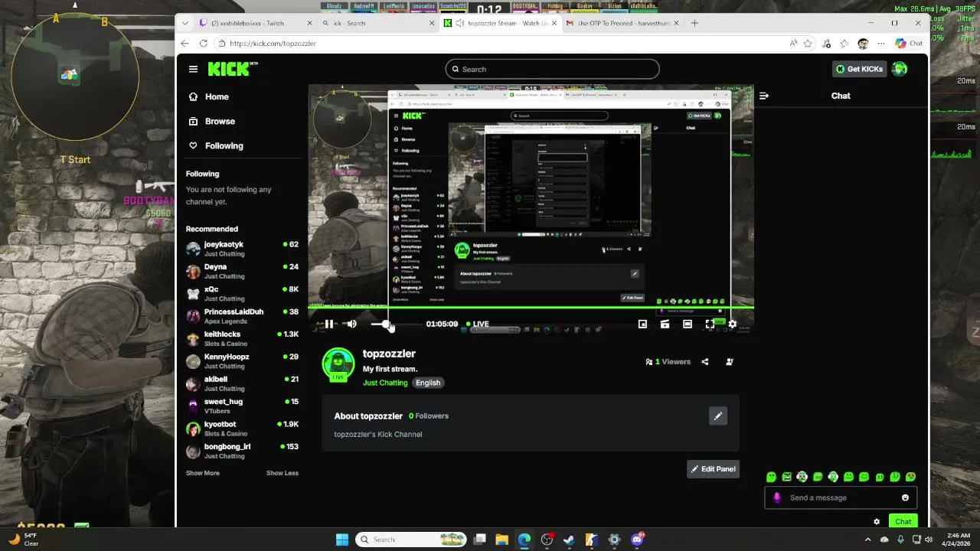Screen dimensions: 980x551
Task: Open Discord from the taskbar
Action: click(x=637, y=540)
